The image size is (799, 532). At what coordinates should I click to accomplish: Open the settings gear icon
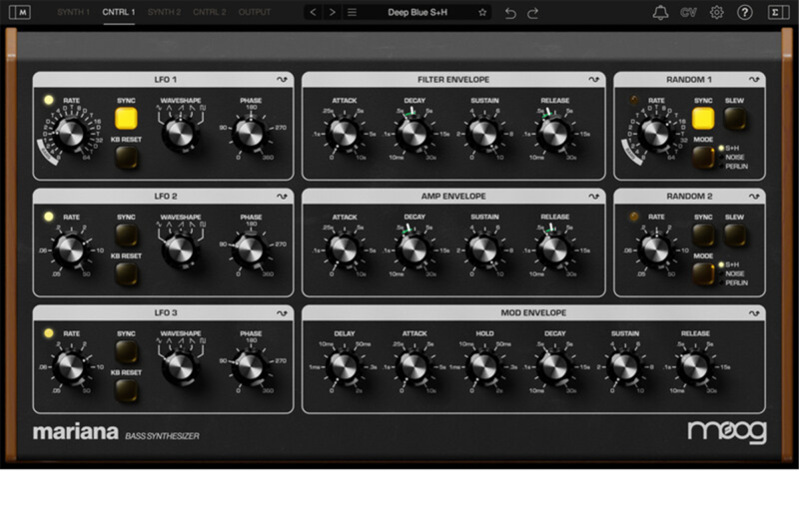tap(716, 13)
